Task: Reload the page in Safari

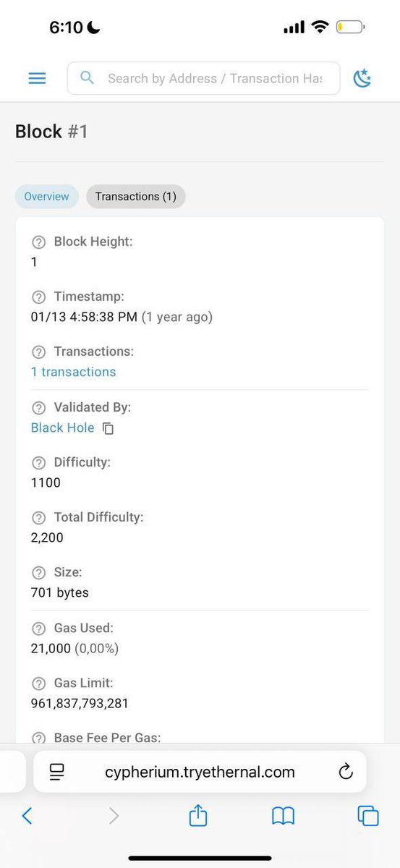Action: [346, 772]
